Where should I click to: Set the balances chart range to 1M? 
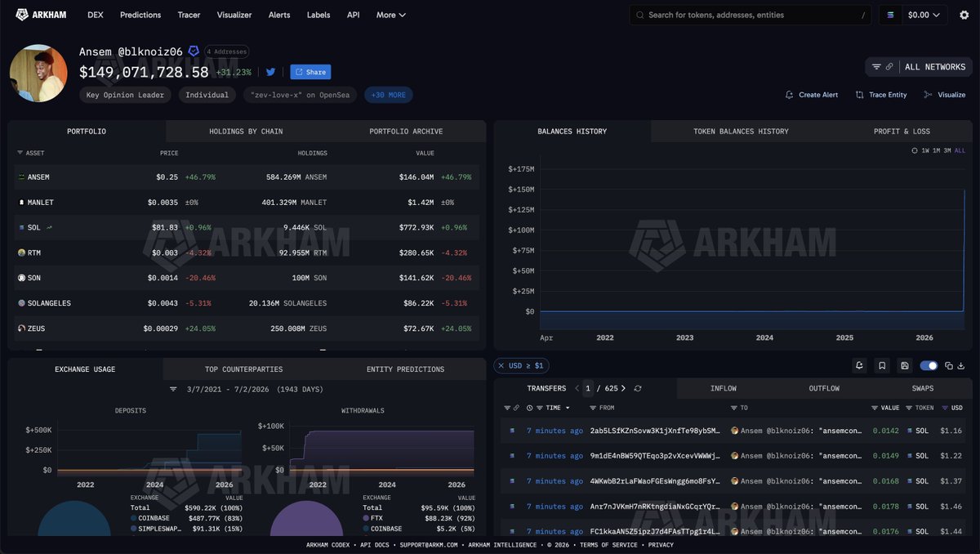pos(937,150)
